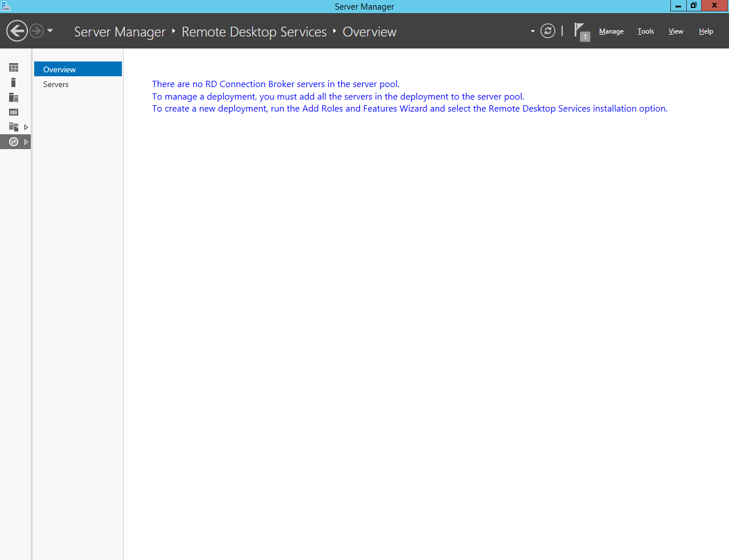Click the refresh icon in the header
The height and width of the screenshot is (560, 729).
tap(547, 31)
